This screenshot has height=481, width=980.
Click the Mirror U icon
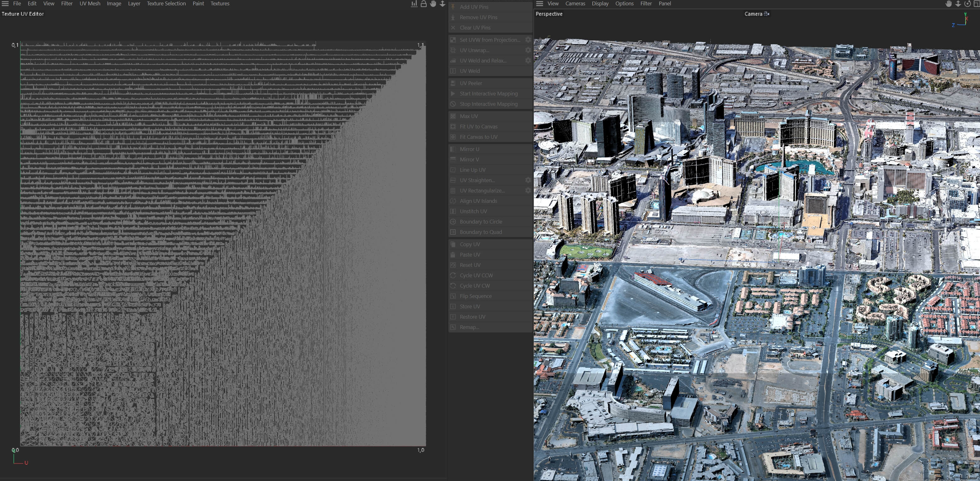[453, 149]
